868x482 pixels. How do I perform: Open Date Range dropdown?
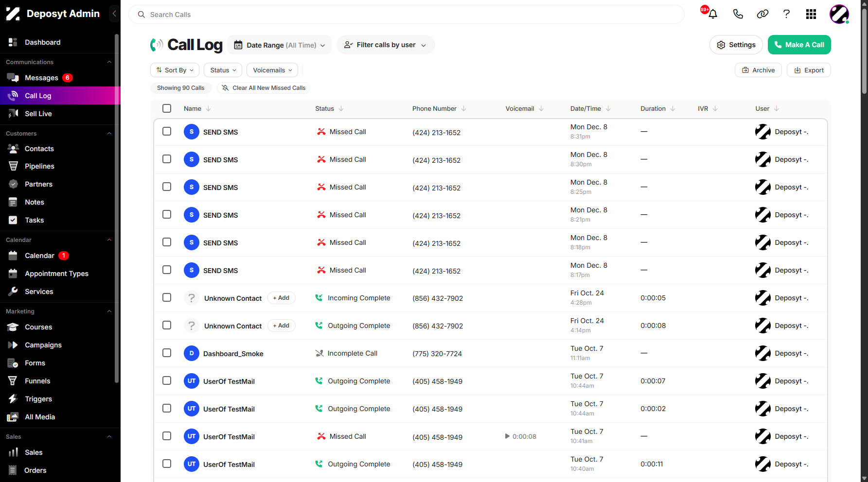[279, 45]
